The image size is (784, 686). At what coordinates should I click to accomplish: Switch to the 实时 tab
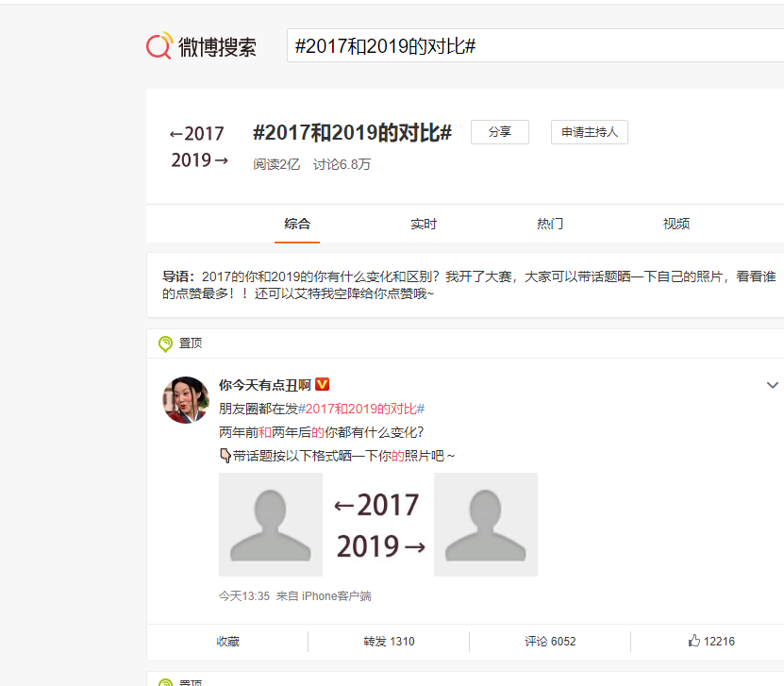[424, 224]
